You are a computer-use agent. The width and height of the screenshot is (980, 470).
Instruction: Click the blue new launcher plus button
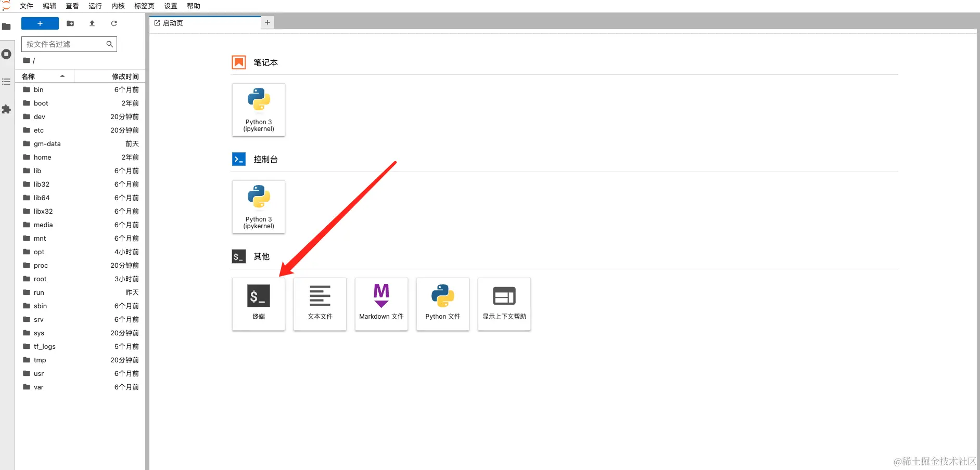click(x=40, y=23)
